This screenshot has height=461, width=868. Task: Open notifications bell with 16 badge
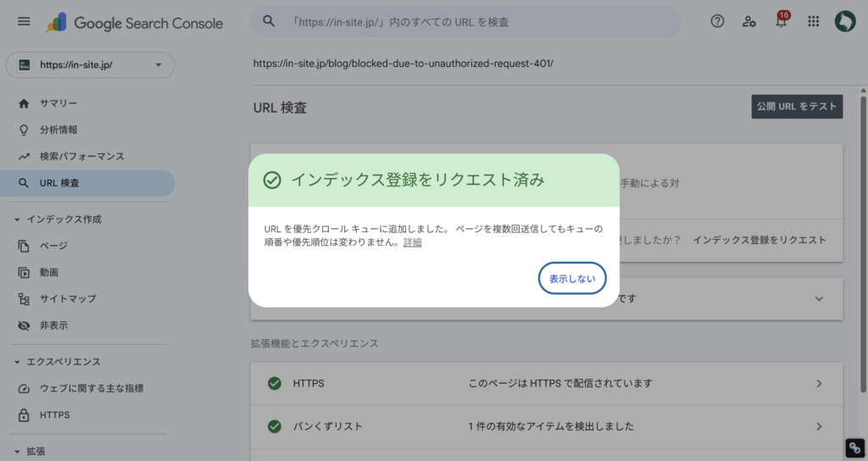781,20
